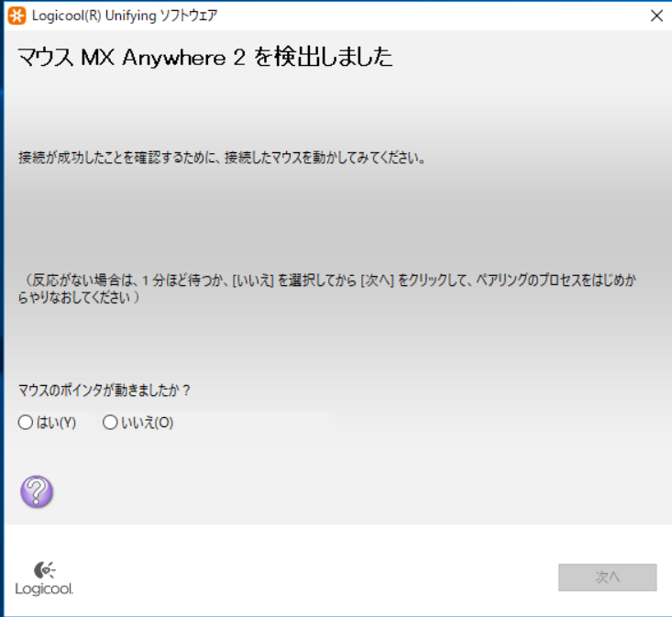
Task: Open help via purple question mark icon
Action: click(x=37, y=491)
